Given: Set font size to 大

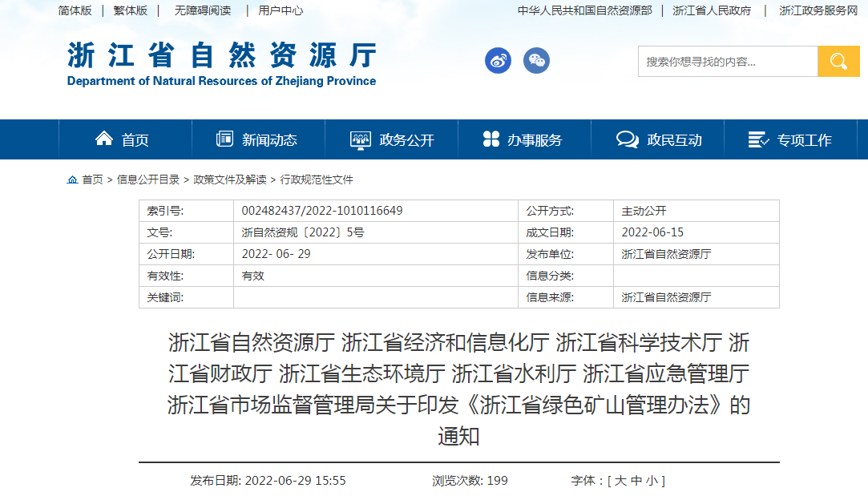Looking at the screenshot, I should (620, 481).
